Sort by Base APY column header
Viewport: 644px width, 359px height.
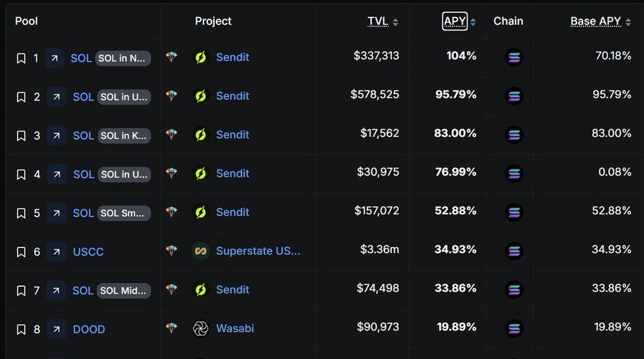pos(596,21)
